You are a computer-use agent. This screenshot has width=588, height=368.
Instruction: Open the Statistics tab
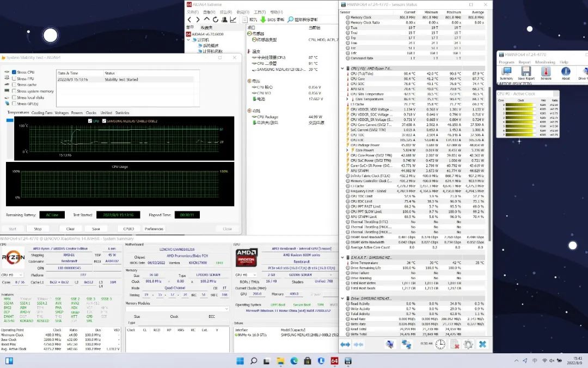[x=122, y=113]
